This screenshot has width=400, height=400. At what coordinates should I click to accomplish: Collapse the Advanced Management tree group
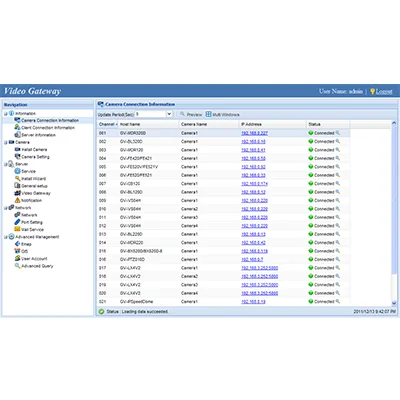point(5,237)
